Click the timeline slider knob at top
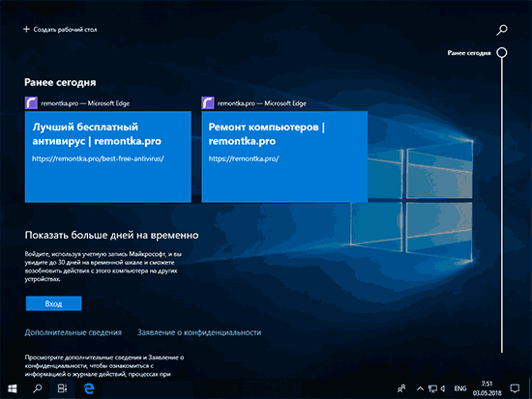 coord(502,52)
